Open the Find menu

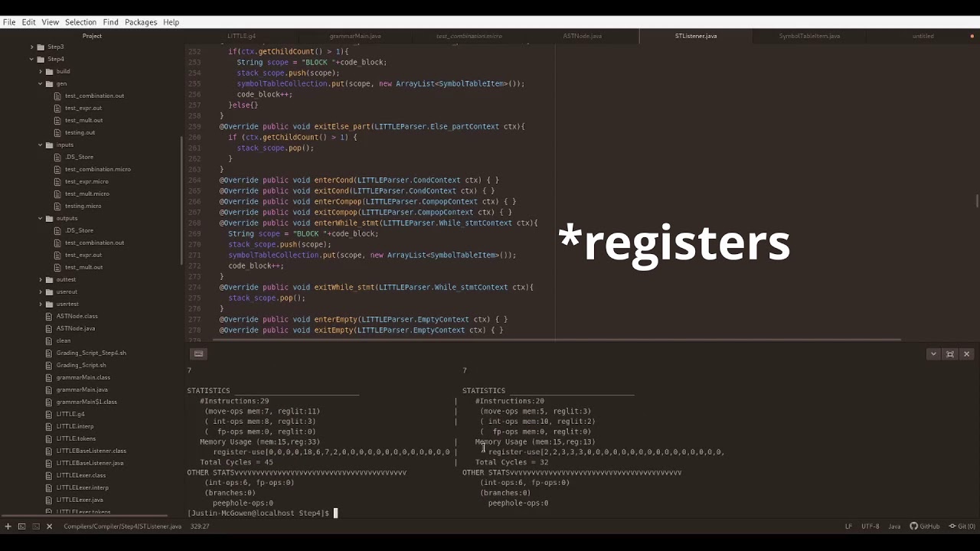tap(110, 22)
